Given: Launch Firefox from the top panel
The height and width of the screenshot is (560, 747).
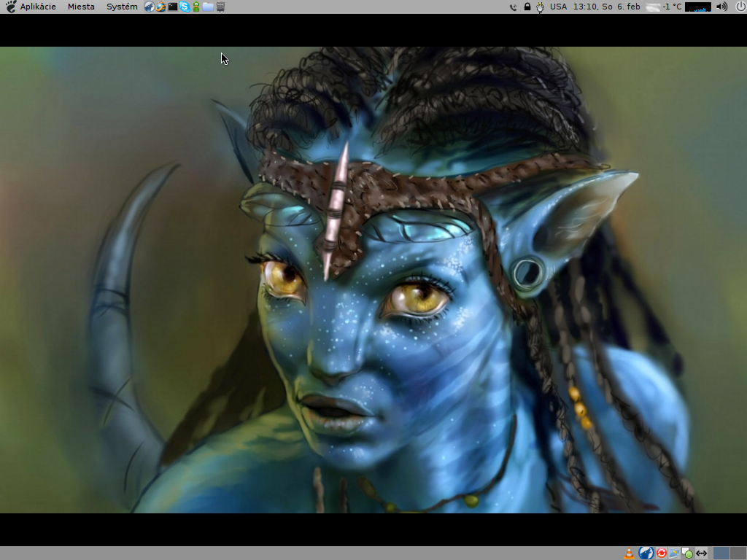Looking at the screenshot, I should click(161, 7).
